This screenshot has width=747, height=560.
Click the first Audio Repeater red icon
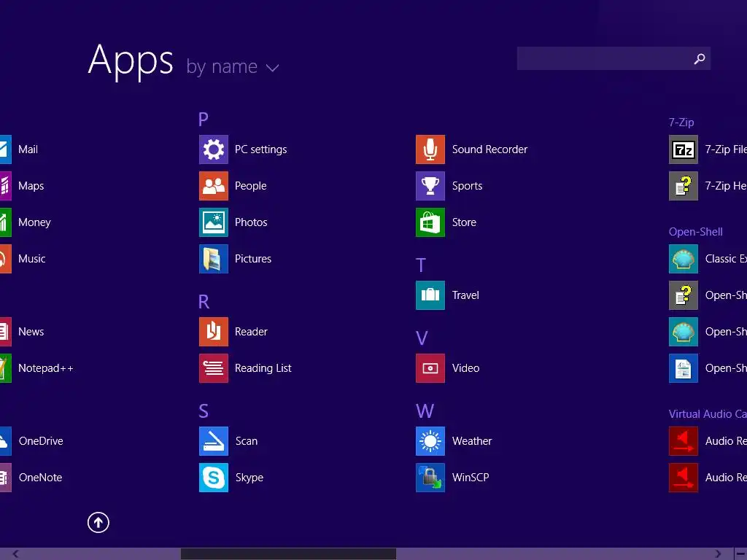coord(683,441)
